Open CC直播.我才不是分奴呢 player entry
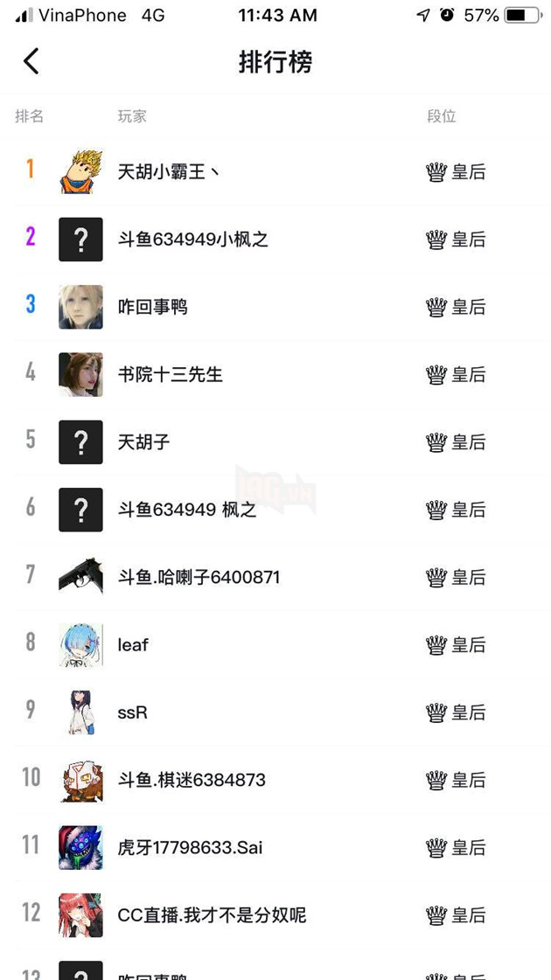 click(x=212, y=915)
